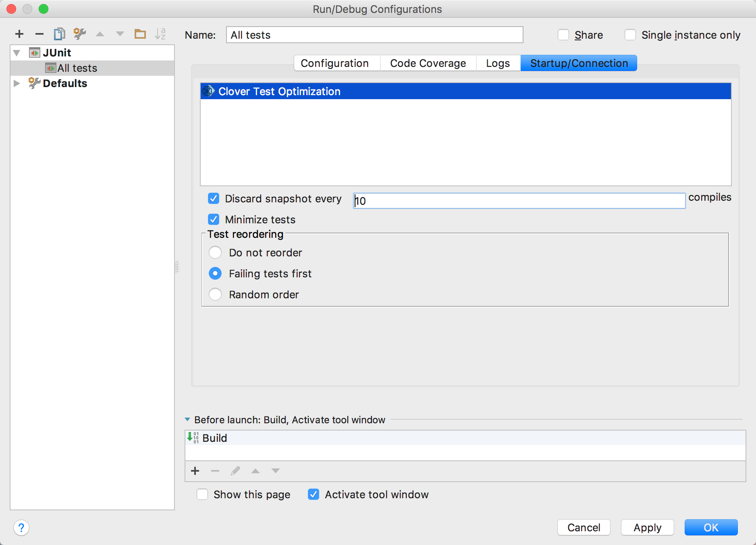Screen dimensions: 756x545
Task: Click the add new configuration plus icon
Action: 19,34
